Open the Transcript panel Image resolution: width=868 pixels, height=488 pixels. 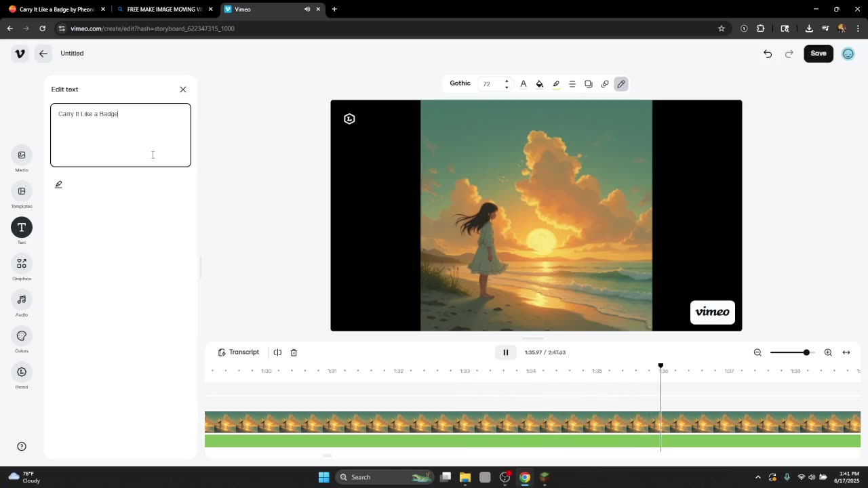[x=239, y=352]
